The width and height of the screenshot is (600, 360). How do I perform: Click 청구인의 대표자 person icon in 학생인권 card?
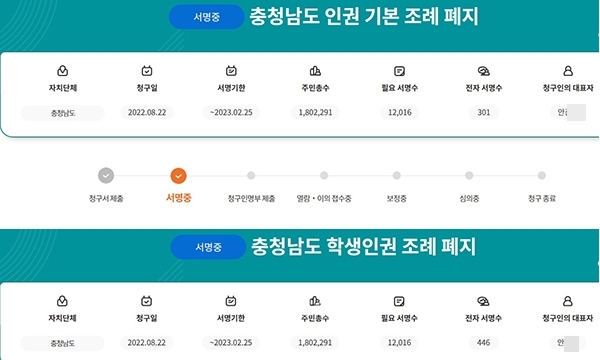pos(567,301)
